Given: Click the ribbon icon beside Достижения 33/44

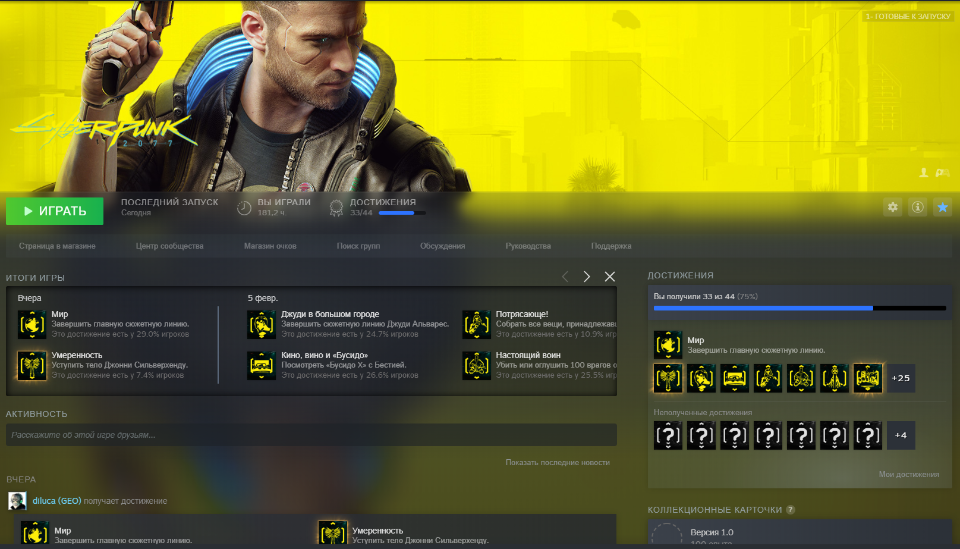Looking at the screenshot, I should click(336, 208).
